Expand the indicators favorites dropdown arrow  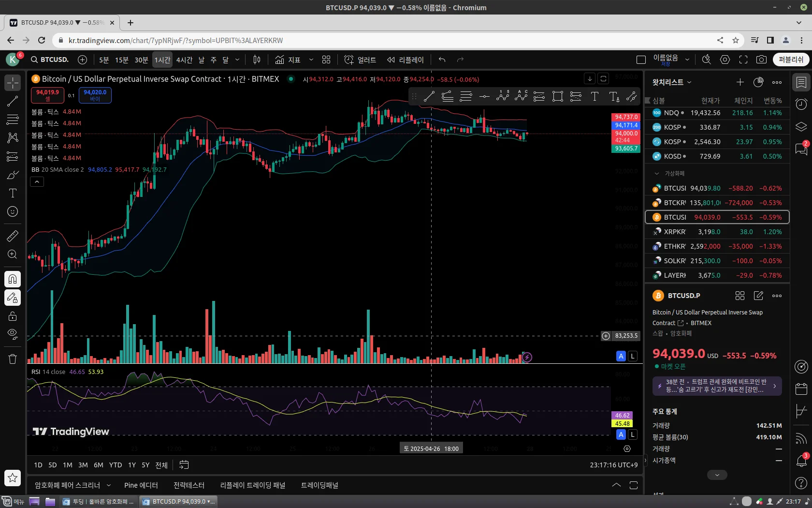coord(311,60)
